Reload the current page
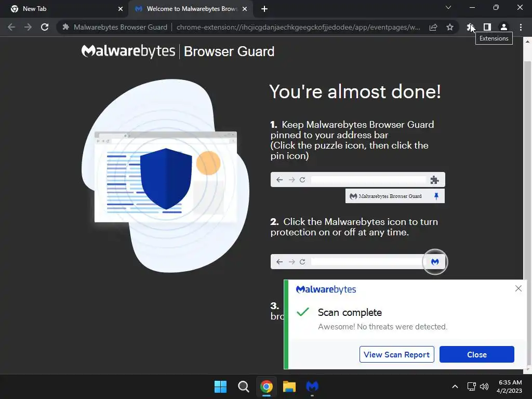The width and height of the screenshot is (532, 399). (45, 27)
